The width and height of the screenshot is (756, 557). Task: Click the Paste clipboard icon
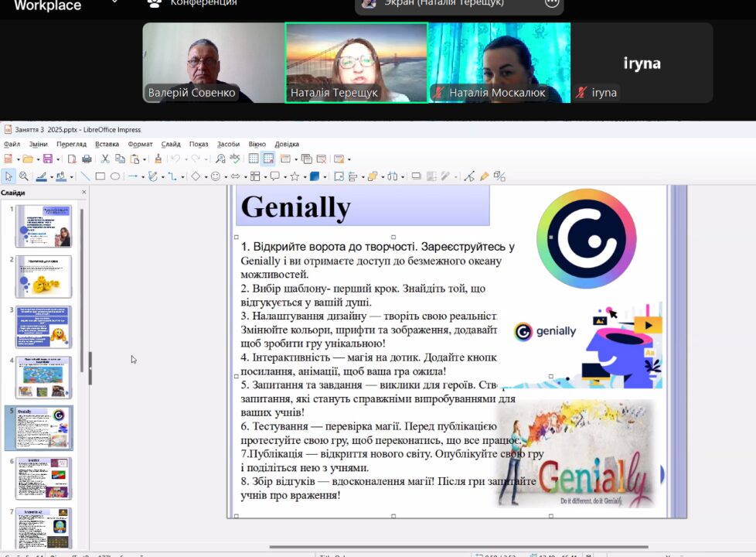(135, 159)
